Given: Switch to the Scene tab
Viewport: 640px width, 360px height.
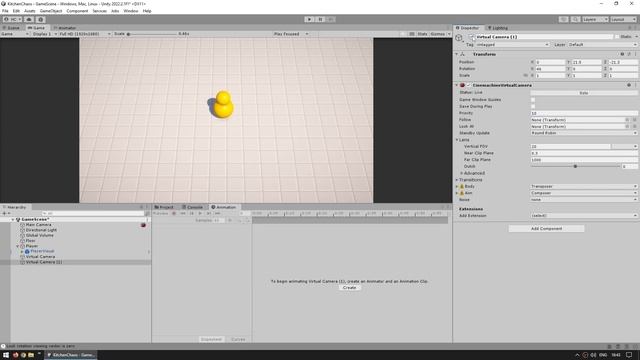Looking at the screenshot, I should (x=11, y=28).
